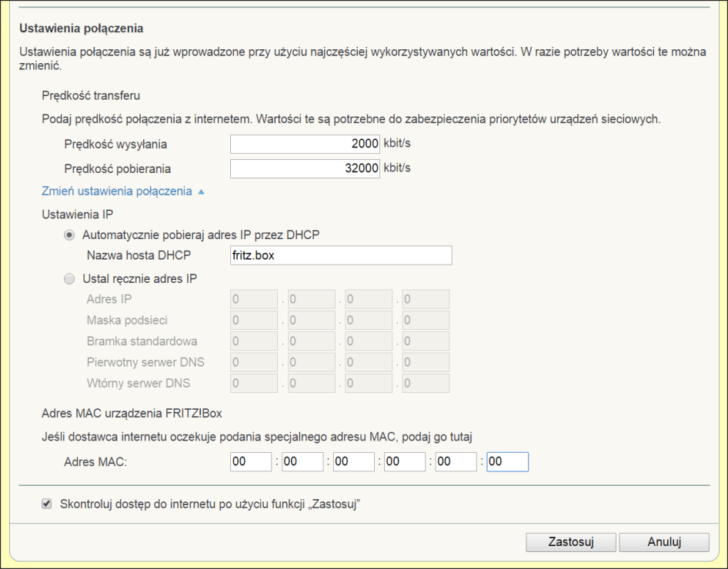The height and width of the screenshot is (569, 728).
Task: Click the download speed input field
Action: tap(305, 168)
